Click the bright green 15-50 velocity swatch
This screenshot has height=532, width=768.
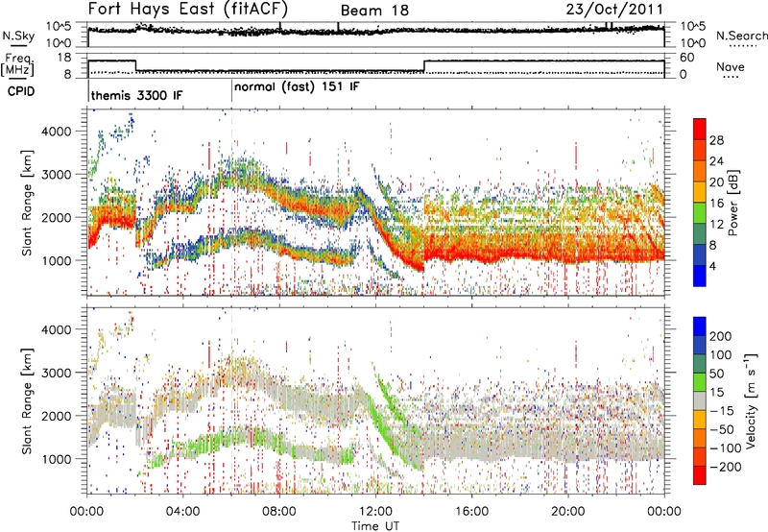pos(700,382)
